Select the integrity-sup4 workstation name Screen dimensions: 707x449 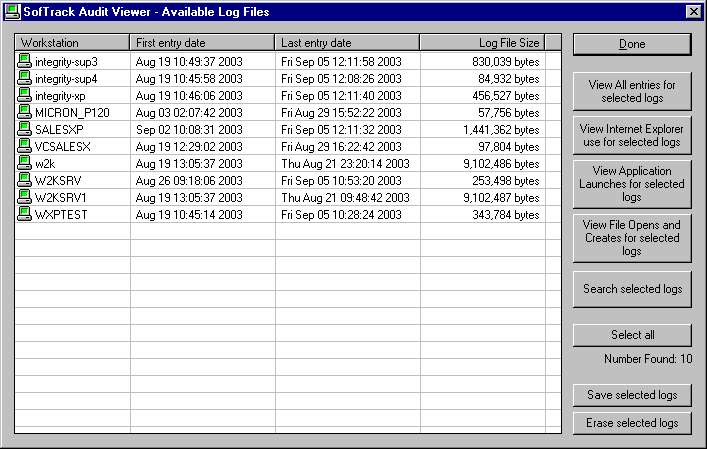click(66, 79)
